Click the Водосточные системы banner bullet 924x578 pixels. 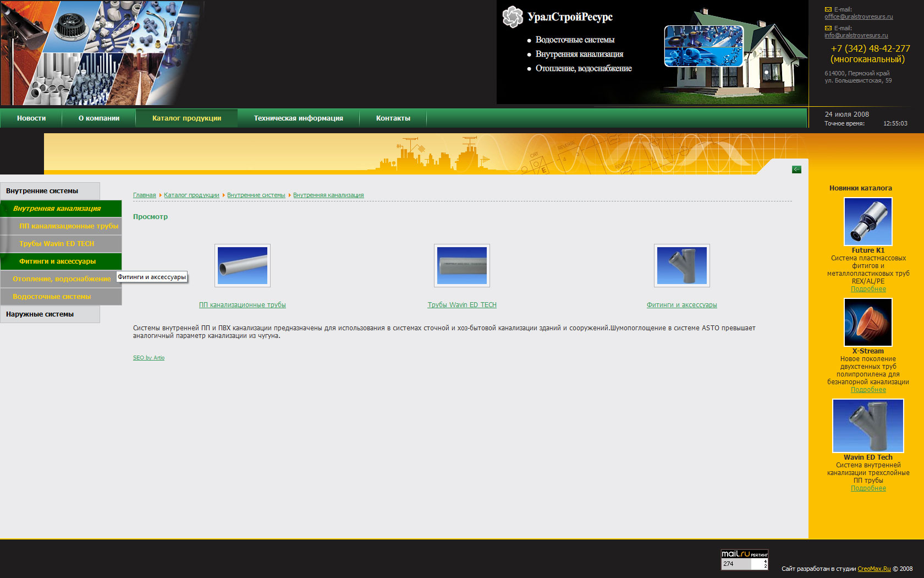[x=575, y=40]
